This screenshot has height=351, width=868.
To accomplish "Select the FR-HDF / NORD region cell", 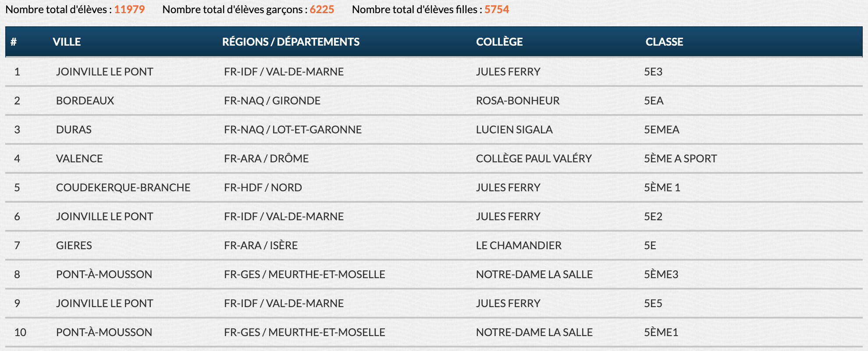I will [263, 187].
